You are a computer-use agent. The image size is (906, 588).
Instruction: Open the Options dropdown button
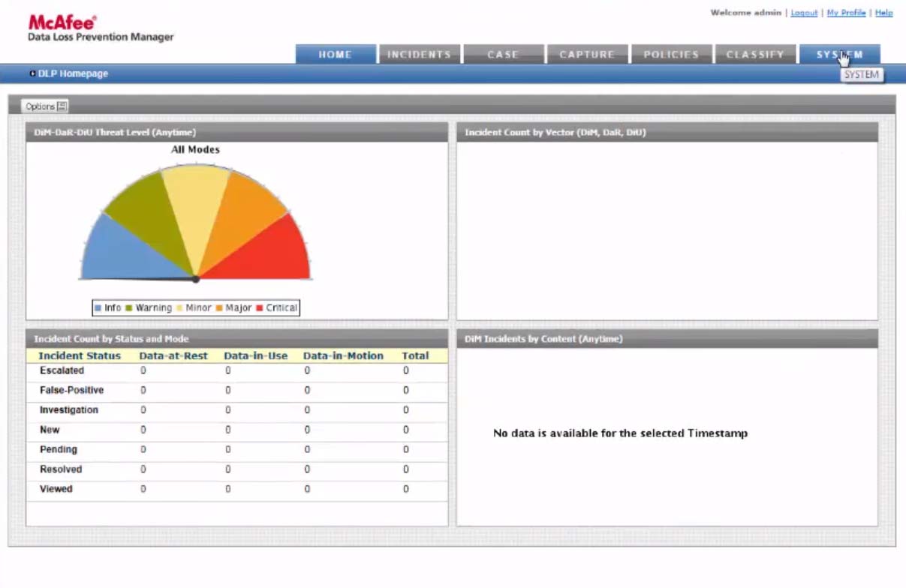tap(46, 106)
